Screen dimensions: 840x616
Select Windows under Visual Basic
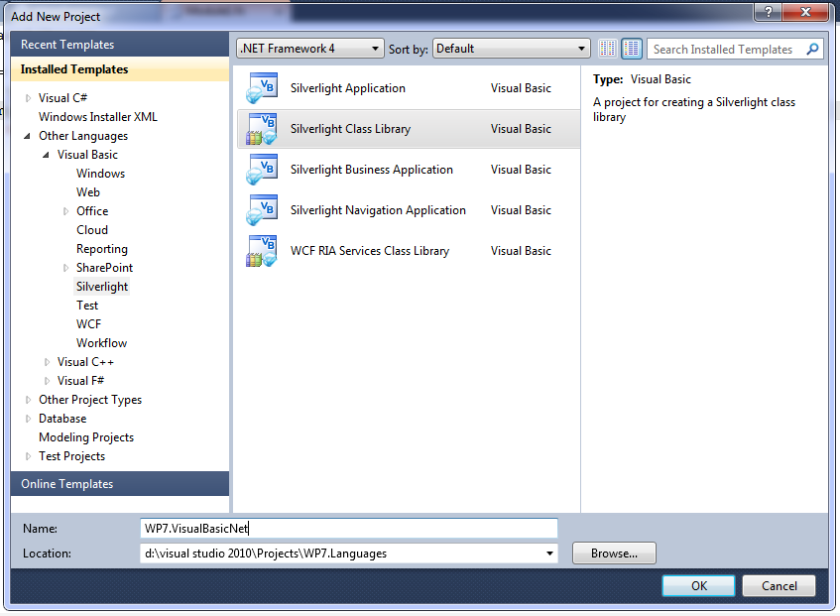101,174
